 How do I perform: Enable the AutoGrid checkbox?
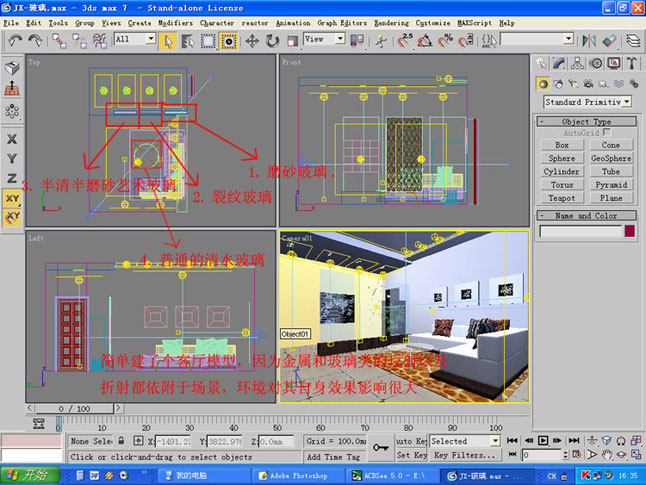point(606,132)
